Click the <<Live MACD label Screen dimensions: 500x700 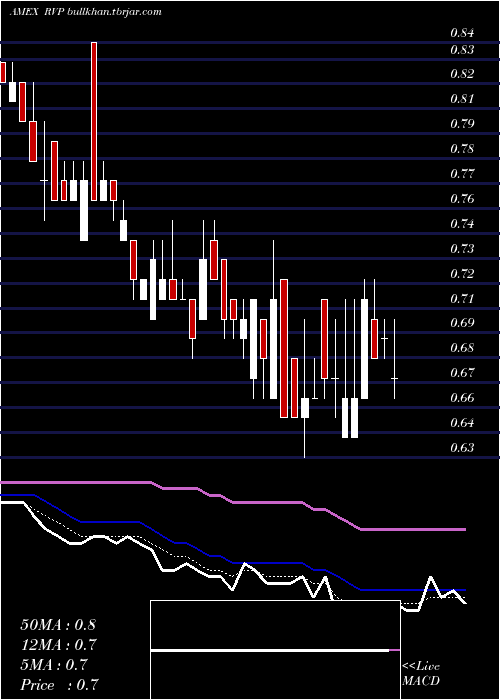(421, 674)
